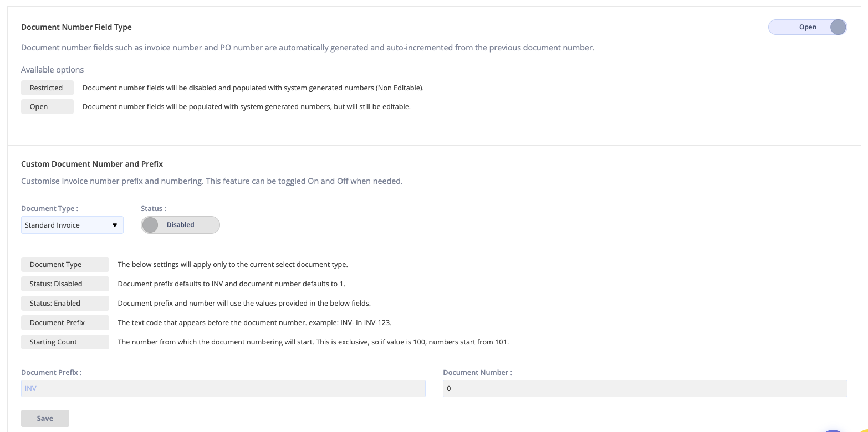The height and width of the screenshot is (432, 868).
Task: Click the Custom Document Number and Prefix heading
Action: 92,164
